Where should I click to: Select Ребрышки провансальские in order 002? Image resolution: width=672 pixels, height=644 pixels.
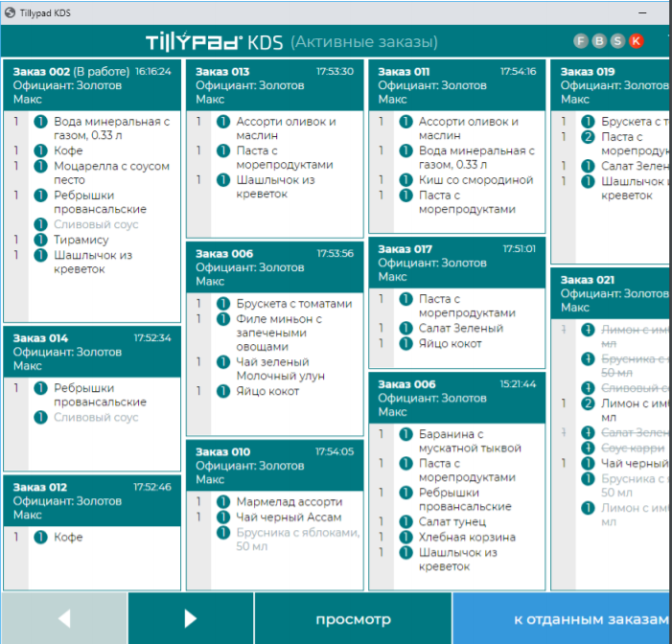point(100,202)
